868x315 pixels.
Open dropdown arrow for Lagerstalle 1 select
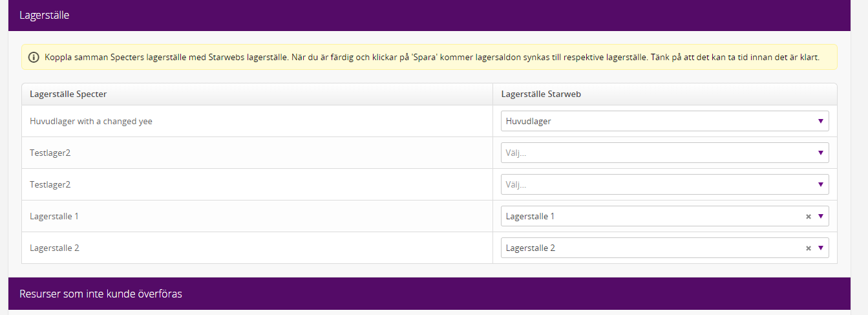[x=820, y=216]
